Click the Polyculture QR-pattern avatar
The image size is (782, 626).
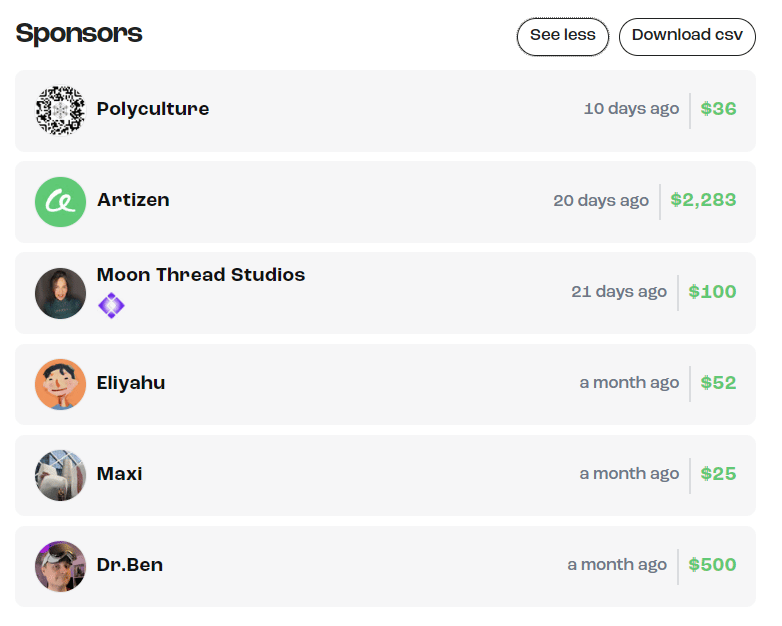[x=60, y=111]
